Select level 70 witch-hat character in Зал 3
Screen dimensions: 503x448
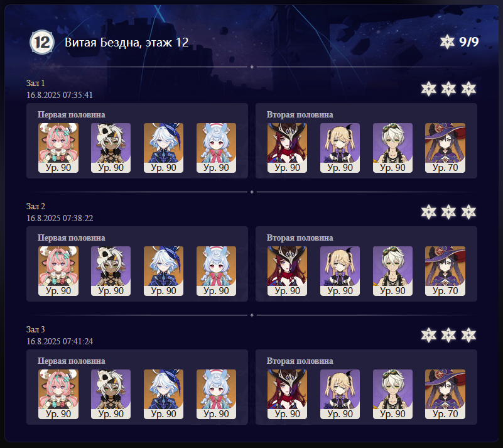coord(445,395)
